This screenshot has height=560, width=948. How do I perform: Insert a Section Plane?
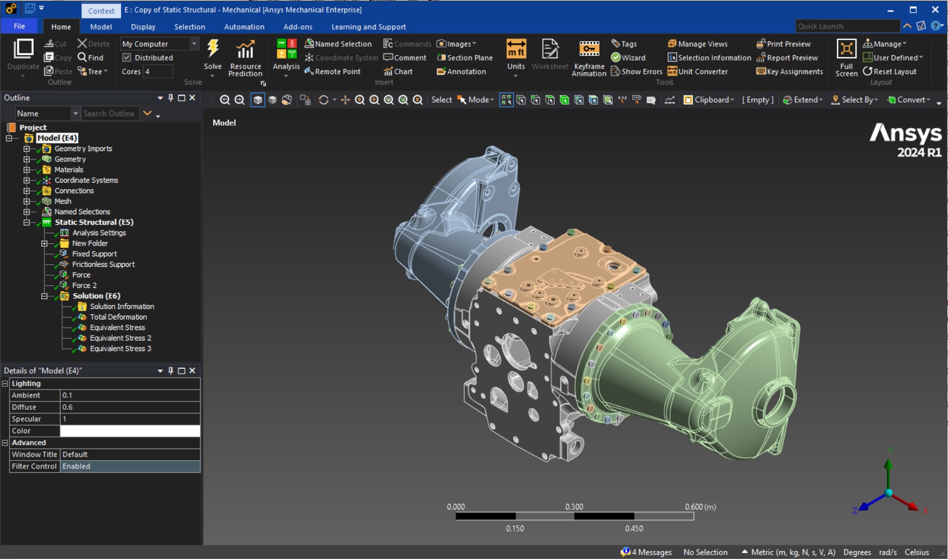pyautogui.click(x=465, y=57)
